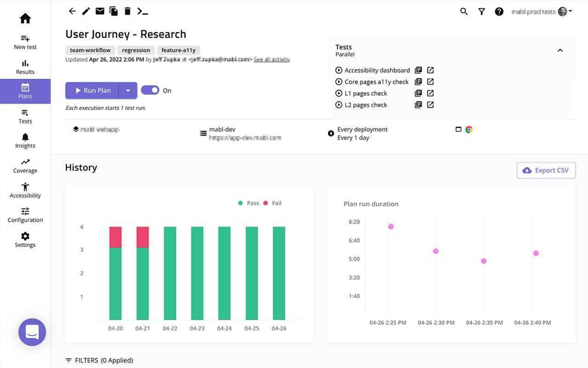Open the Run Plan dropdown arrow

128,91
